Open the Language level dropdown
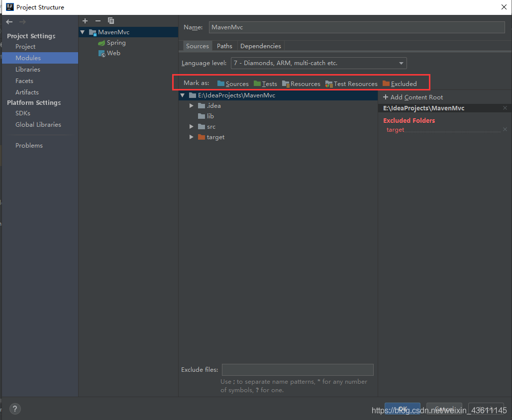 point(318,63)
